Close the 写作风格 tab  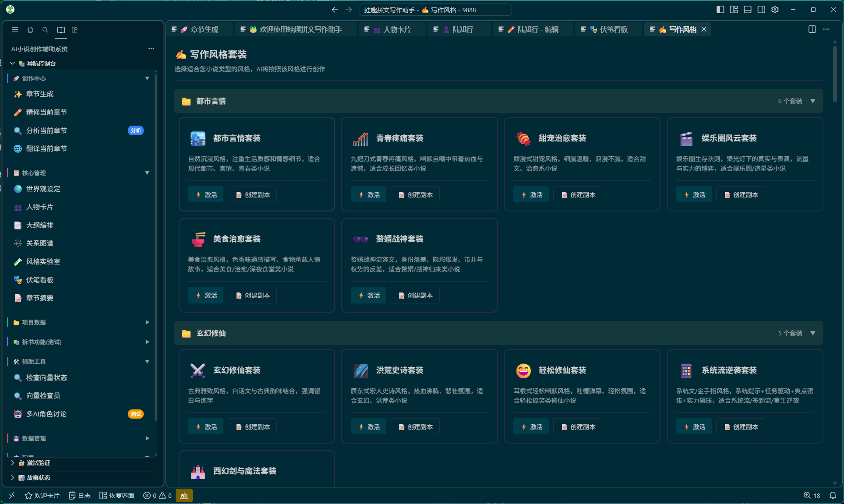704,29
